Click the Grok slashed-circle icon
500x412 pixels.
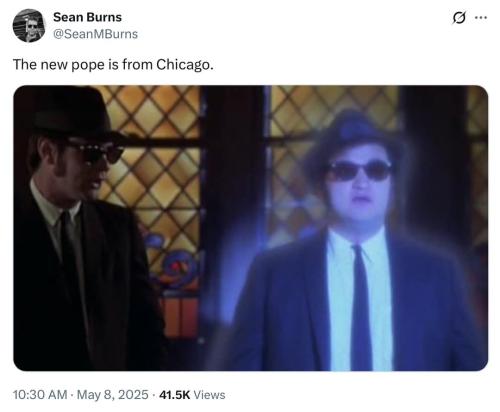tap(459, 18)
